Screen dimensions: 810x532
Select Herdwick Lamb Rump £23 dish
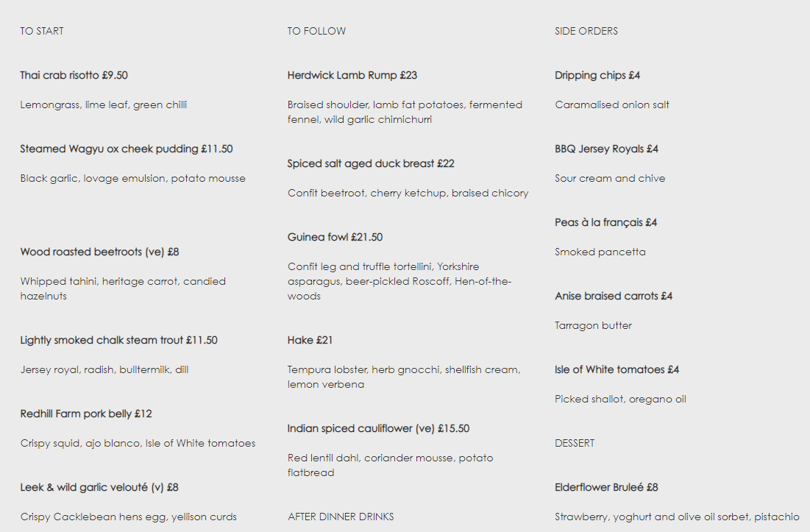pos(352,75)
